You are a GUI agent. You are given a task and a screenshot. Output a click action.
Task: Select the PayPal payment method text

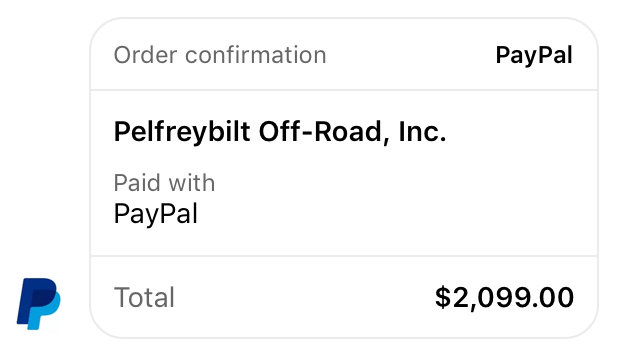[x=156, y=215]
